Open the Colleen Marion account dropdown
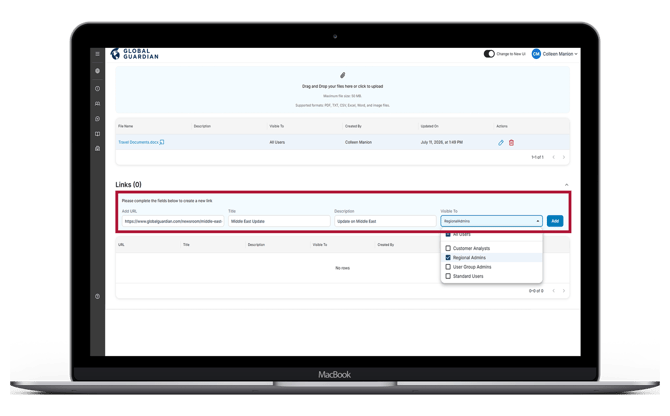Screen dimensions: 670x416 [560, 54]
